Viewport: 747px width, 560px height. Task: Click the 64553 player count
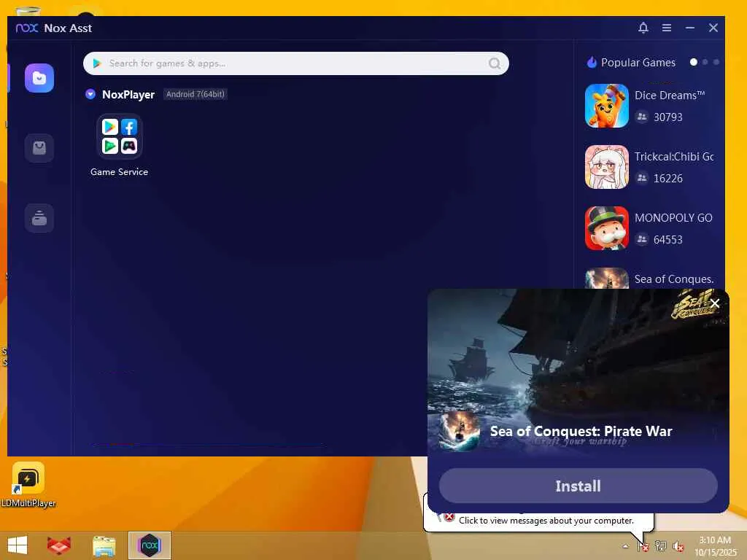[x=668, y=239]
